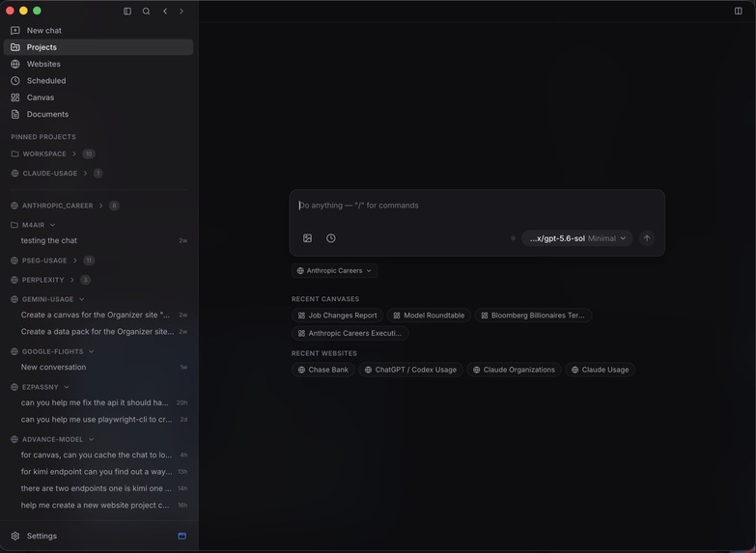Screen dimensions: 756x553
Task: Toggle the sidebar panel icon
Action: point(127,11)
